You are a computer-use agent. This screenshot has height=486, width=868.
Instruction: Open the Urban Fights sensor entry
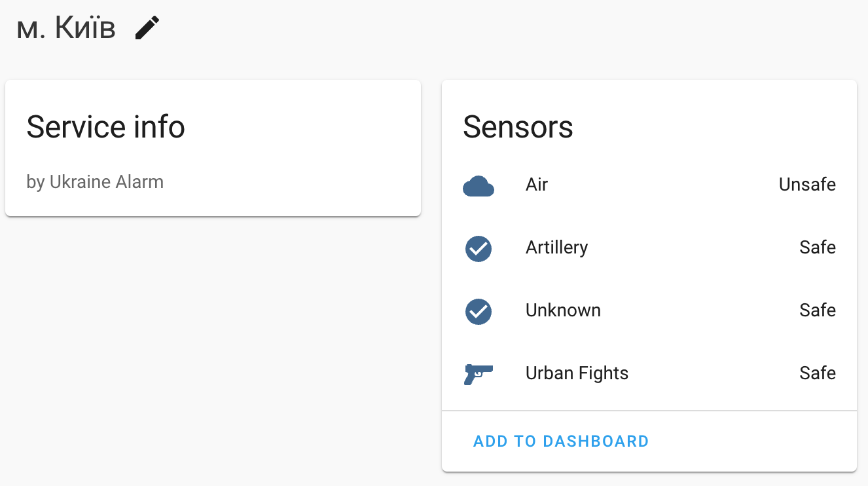(x=577, y=373)
